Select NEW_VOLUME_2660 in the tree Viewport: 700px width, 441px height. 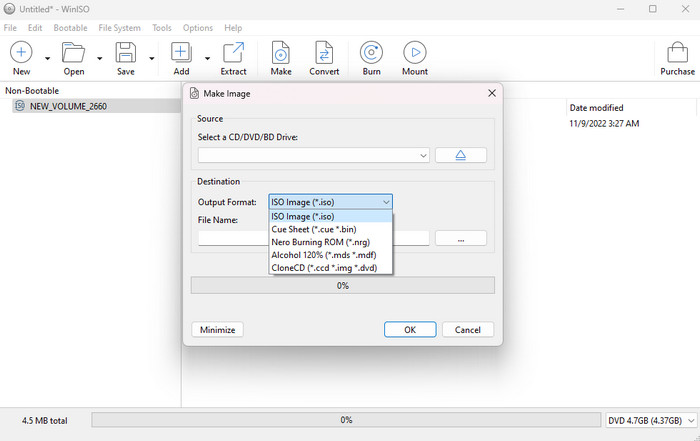(68, 106)
